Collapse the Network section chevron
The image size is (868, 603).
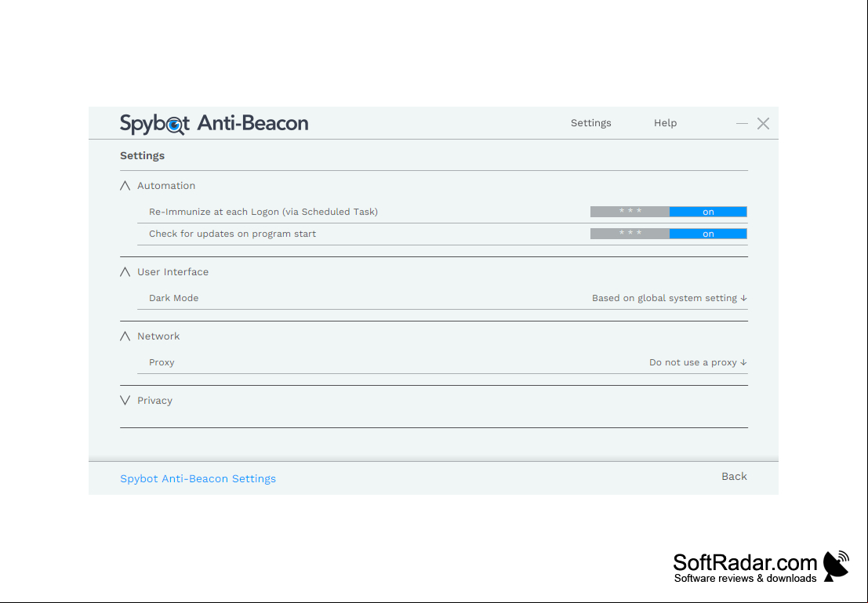click(x=125, y=336)
